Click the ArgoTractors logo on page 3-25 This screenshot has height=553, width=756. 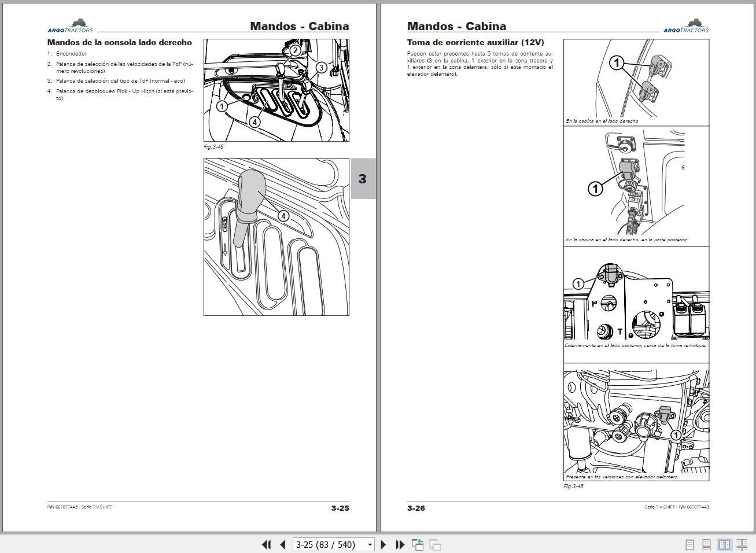[x=69, y=25]
